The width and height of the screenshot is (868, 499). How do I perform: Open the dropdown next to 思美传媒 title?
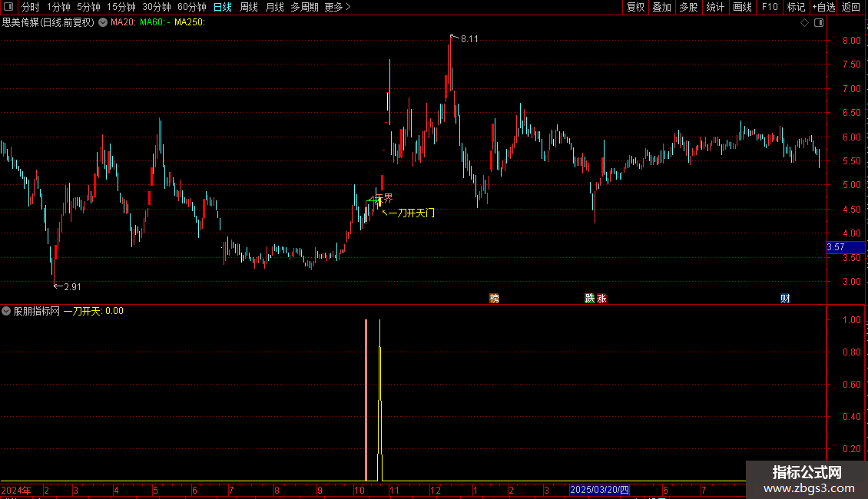pos(103,23)
